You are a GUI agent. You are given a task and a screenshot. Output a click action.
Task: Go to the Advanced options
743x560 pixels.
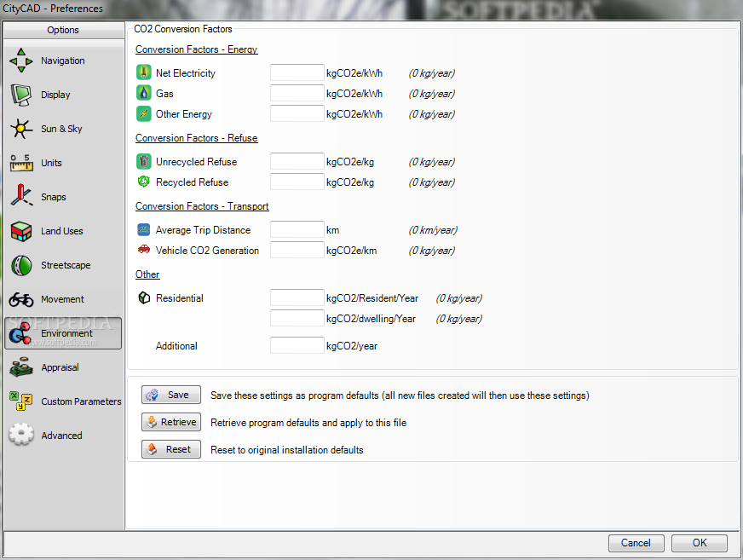(62, 436)
